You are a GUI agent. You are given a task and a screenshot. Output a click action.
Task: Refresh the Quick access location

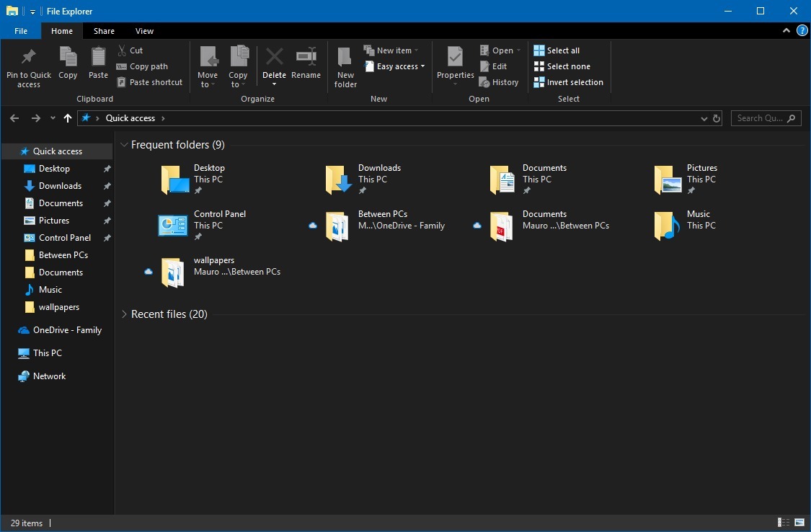[x=717, y=118]
